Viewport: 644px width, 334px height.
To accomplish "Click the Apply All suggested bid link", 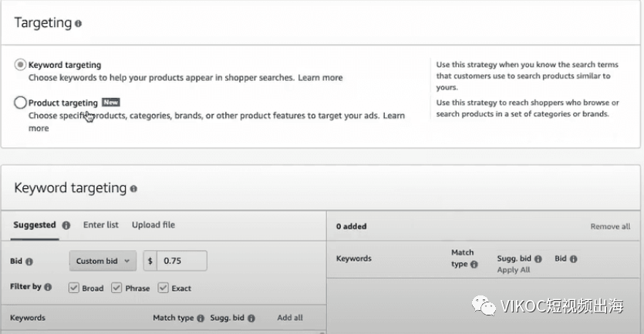I will click(x=513, y=270).
